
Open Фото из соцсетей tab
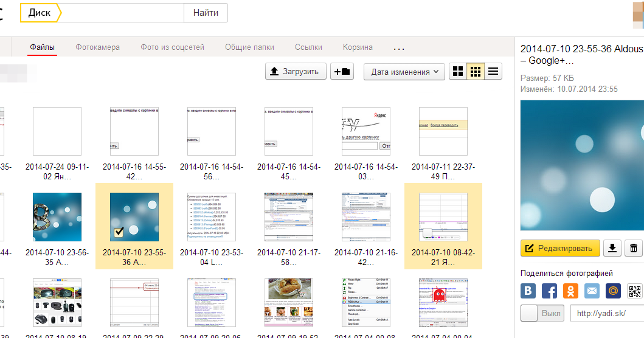173,47
